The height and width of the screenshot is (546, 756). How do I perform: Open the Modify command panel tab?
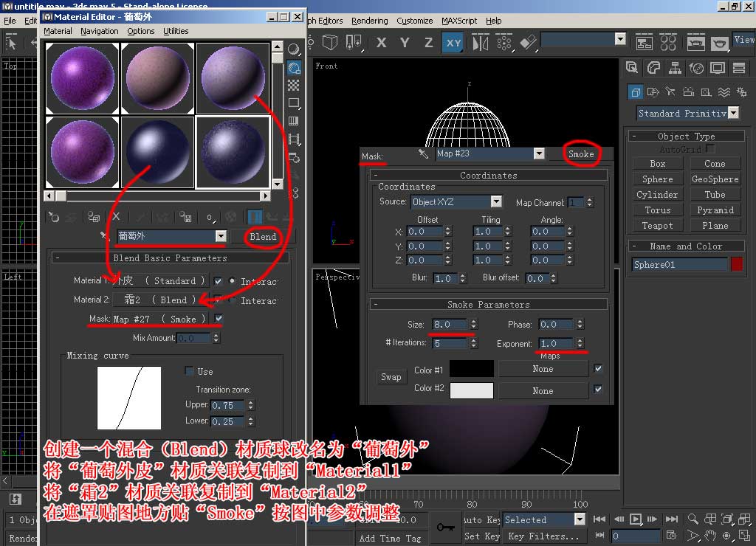(654, 68)
